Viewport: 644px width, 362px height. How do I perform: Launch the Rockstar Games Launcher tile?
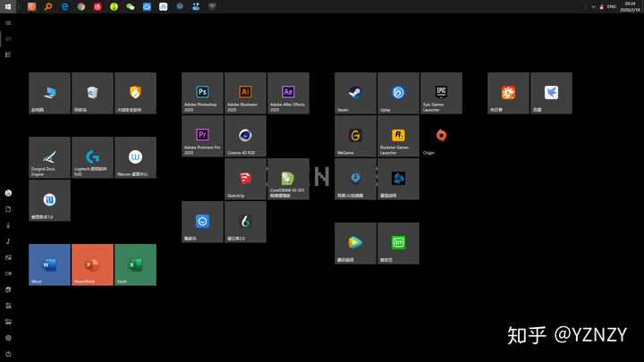tap(398, 136)
